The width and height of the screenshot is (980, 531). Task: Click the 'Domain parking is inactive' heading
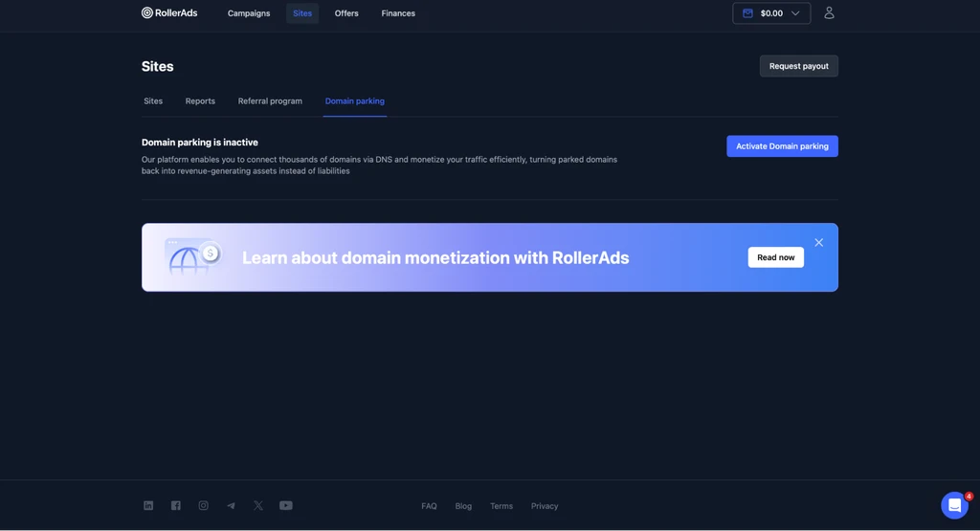199,143
